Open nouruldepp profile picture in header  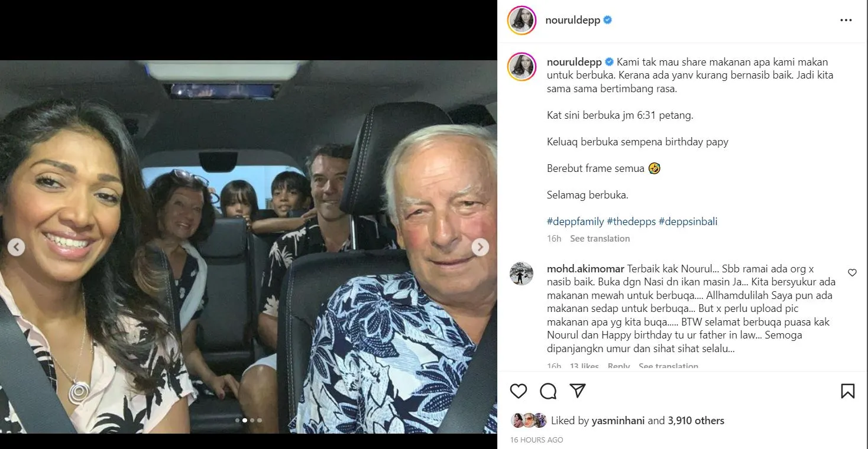(522, 20)
